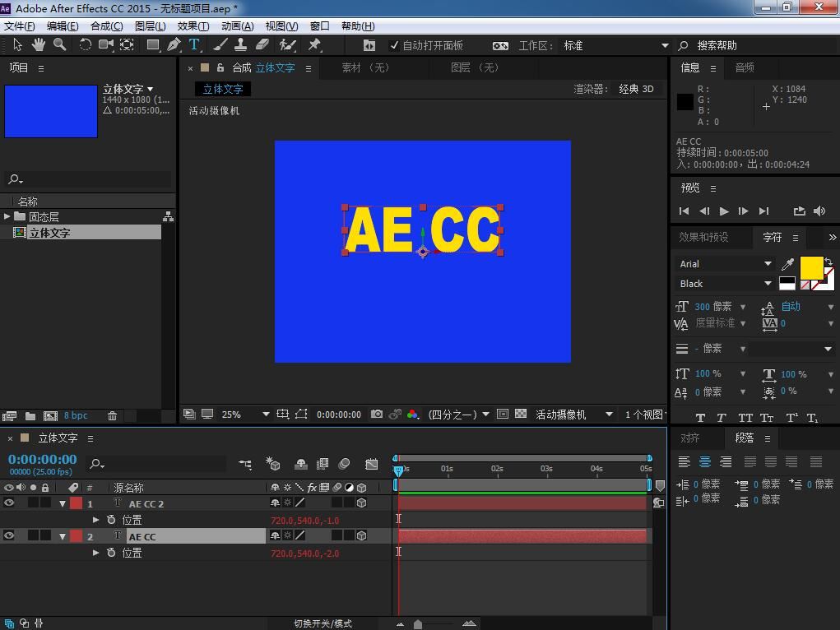Open the Black font style dropdown
The height and width of the screenshot is (630, 840).
click(724, 284)
